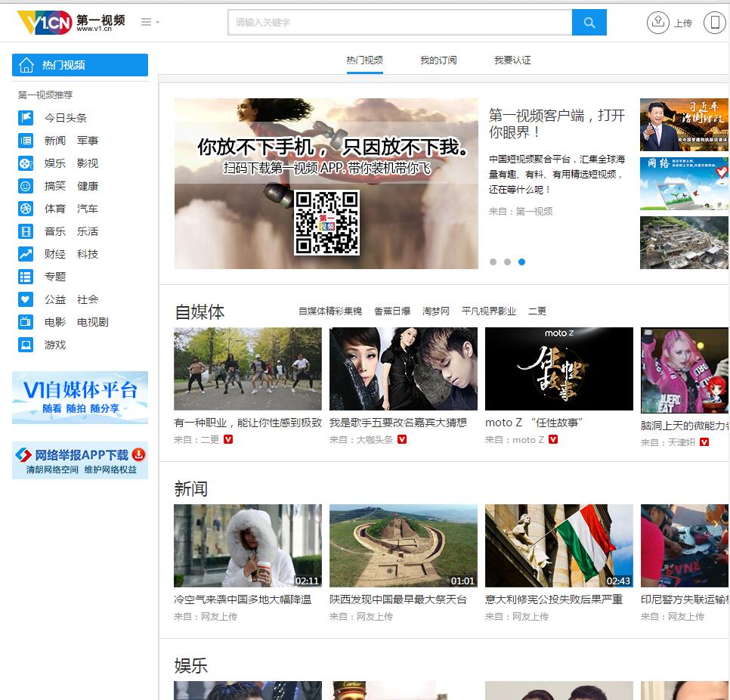This screenshot has width=730, height=700.
Task: Open title 意大利修宪公投失败后果严重
Action: click(x=554, y=599)
